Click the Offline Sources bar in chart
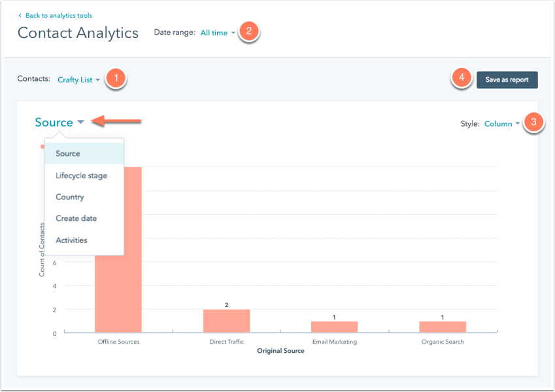The width and height of the screenshot is (555, 392). click(x=118, y=294)
